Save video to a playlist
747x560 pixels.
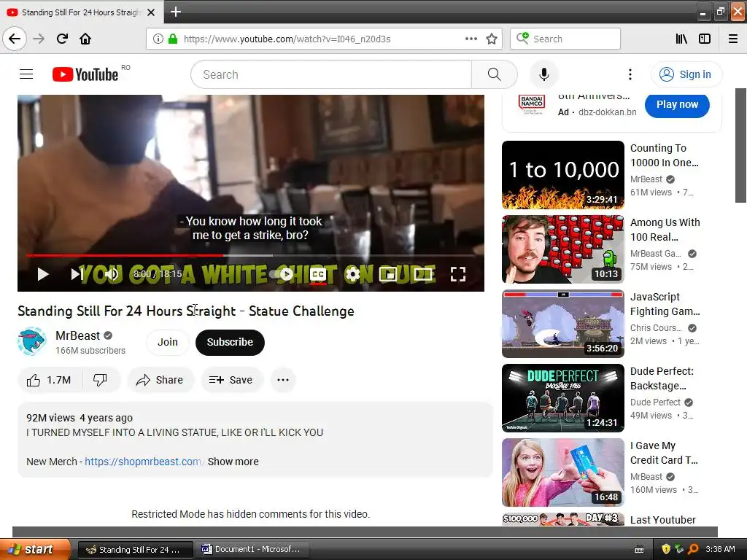point(231,380)
